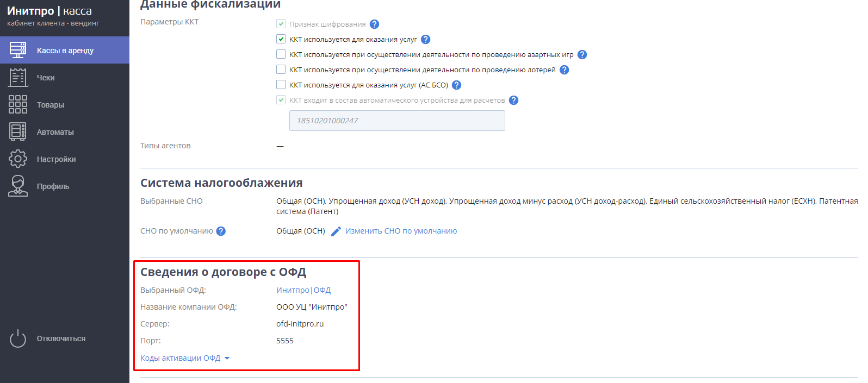Click the pencil icon to change default СНО
This screenshot has width=868, height=383.
point(336,231)
